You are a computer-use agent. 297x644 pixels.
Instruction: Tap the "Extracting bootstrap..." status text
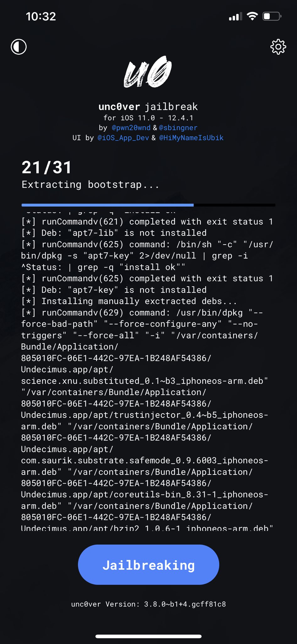click(90, 185)
